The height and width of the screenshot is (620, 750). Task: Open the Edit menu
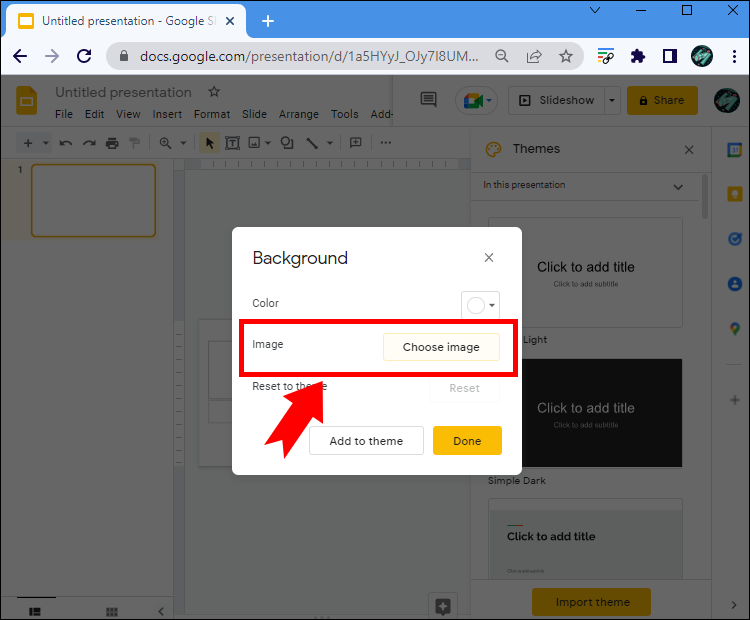coord(94,114)
